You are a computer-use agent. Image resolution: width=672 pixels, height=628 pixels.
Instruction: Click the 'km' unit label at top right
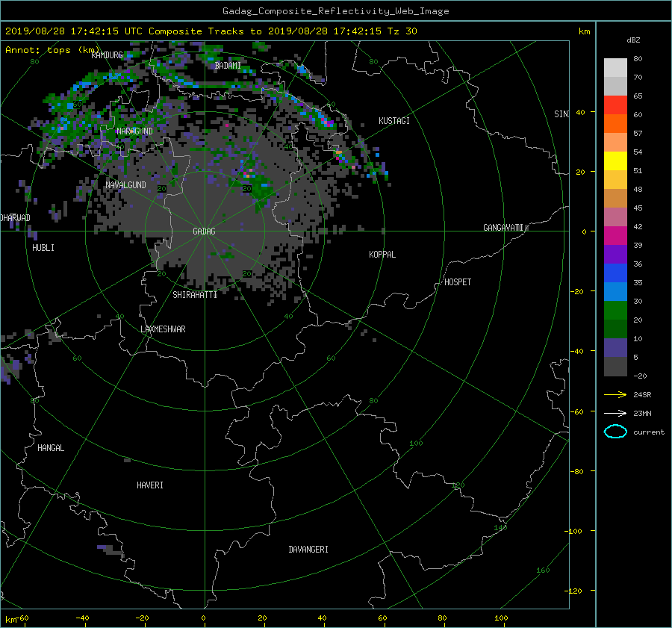coord(584,31)
